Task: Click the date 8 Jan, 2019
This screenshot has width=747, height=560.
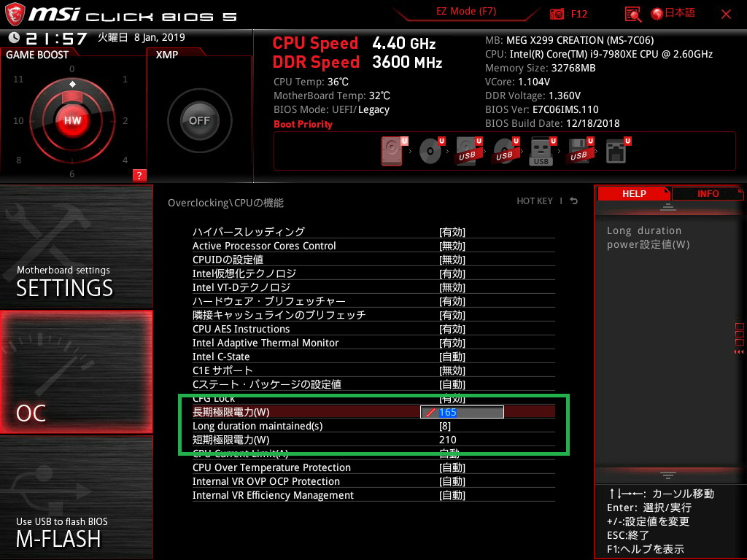Action: tap(159, 37)
